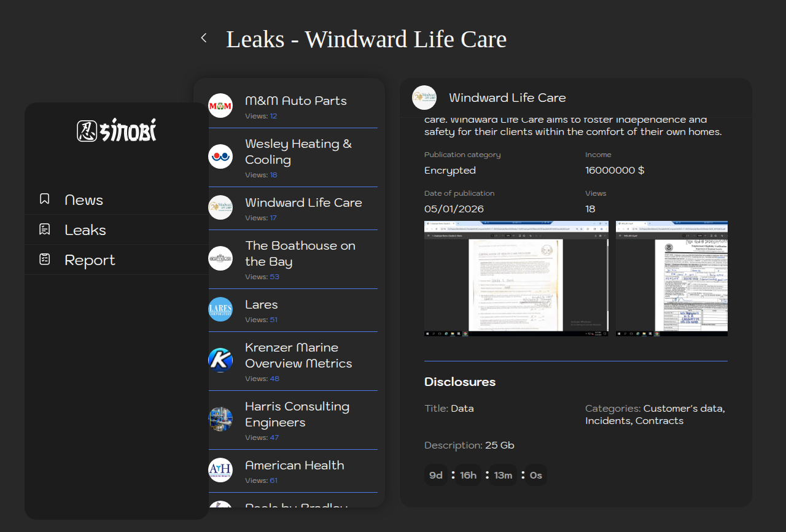
Task: Click the countdown timer days box
Action: point(436,475)
